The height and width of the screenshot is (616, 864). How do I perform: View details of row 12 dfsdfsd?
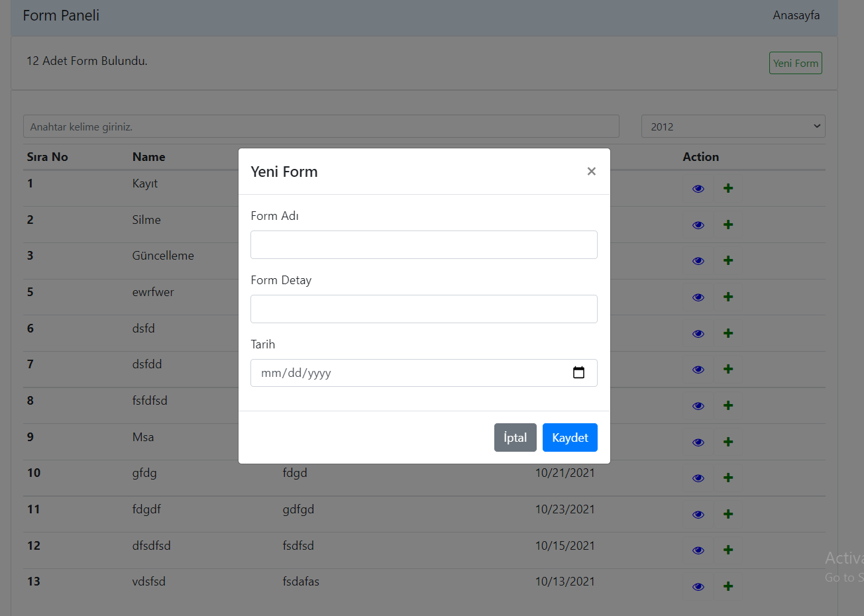[698, 550]
